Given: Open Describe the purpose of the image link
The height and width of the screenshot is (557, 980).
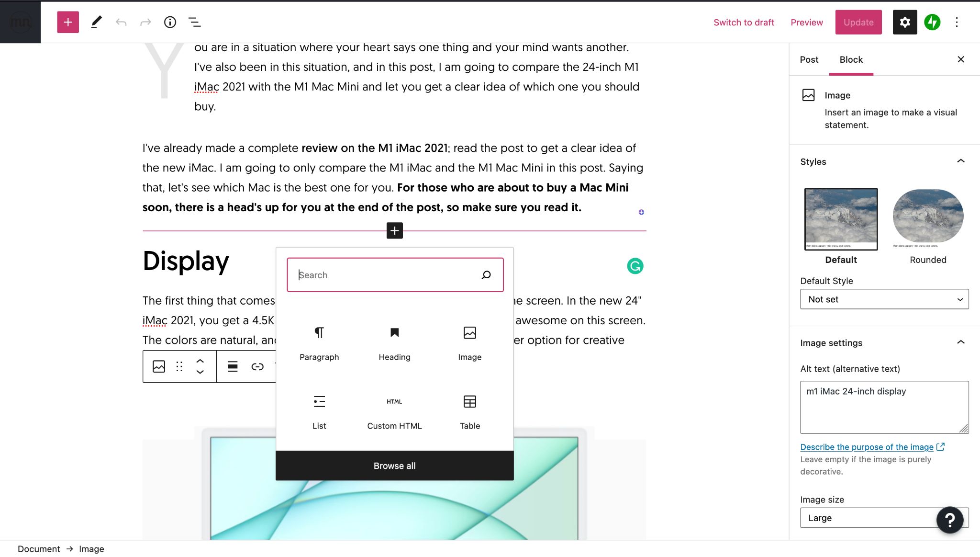Looking at the screenshot, I should (867, 447).
